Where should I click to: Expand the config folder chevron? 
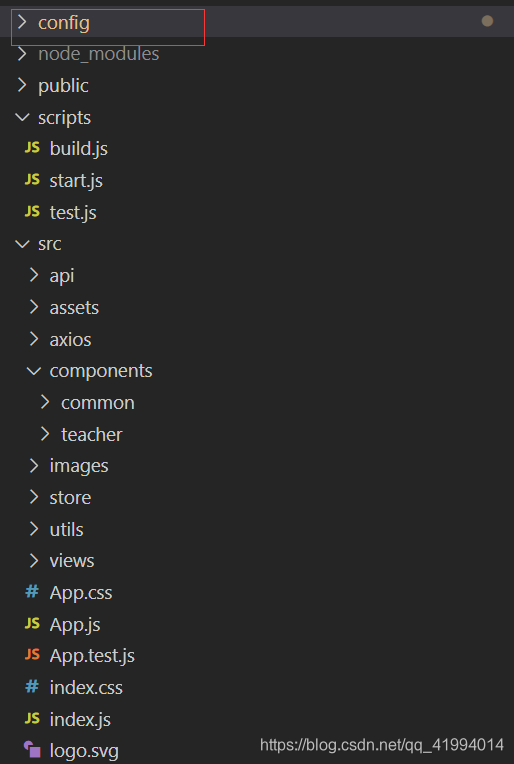point(22,22)
